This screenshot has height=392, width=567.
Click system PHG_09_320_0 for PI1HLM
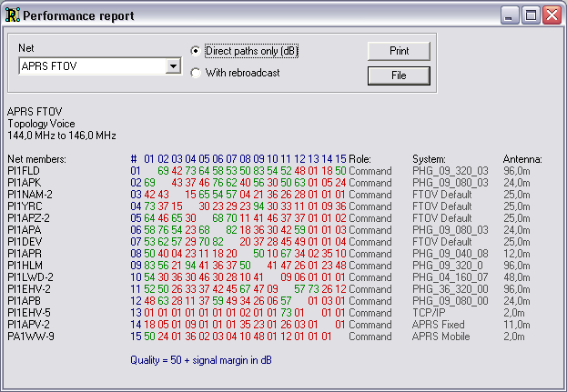(447, 266)
